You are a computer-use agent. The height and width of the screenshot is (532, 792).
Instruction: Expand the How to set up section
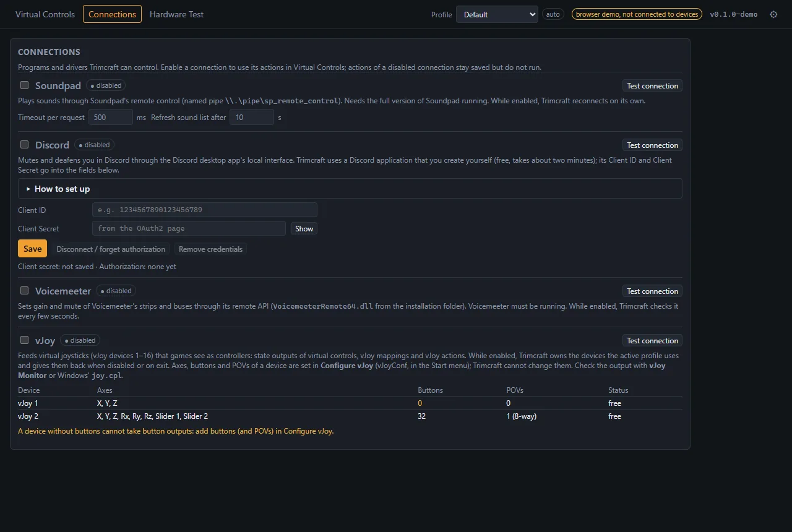pyautogui.click(x=350, y=189)
